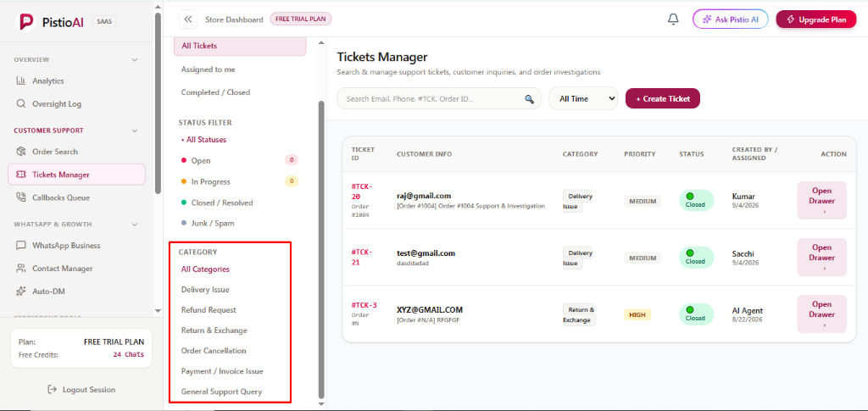The width and height of the screenshot is (868, 411).
Task: Open the All Time dropdown
Action: tap(583, 98)
